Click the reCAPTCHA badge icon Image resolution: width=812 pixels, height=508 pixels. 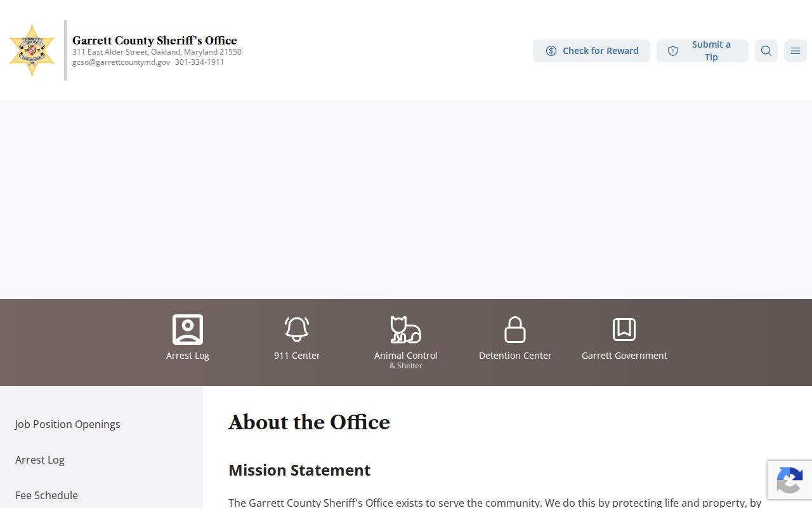click(x=789, y=480)
